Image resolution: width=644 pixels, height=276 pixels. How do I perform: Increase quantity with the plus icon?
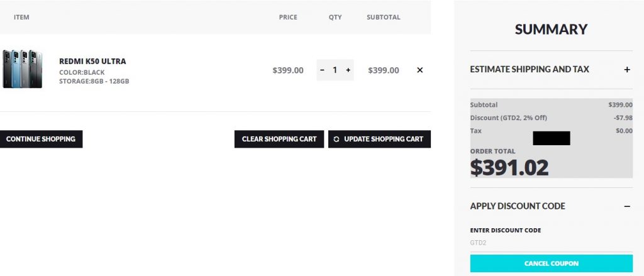348,70
